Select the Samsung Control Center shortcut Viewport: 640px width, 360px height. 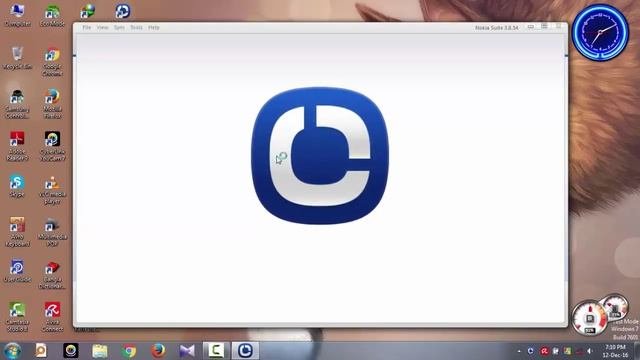(x=17, y=104)
